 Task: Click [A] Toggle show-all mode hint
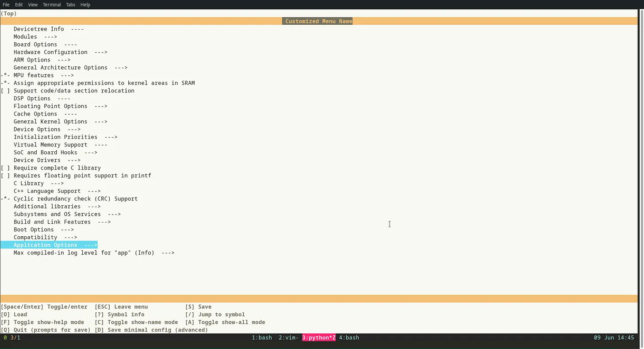(x=225, y=322)
